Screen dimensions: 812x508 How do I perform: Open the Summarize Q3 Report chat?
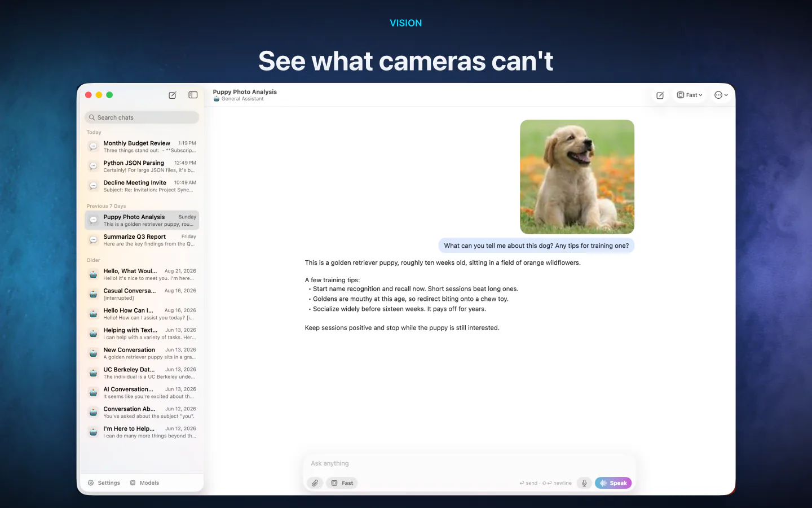(142, 240)
